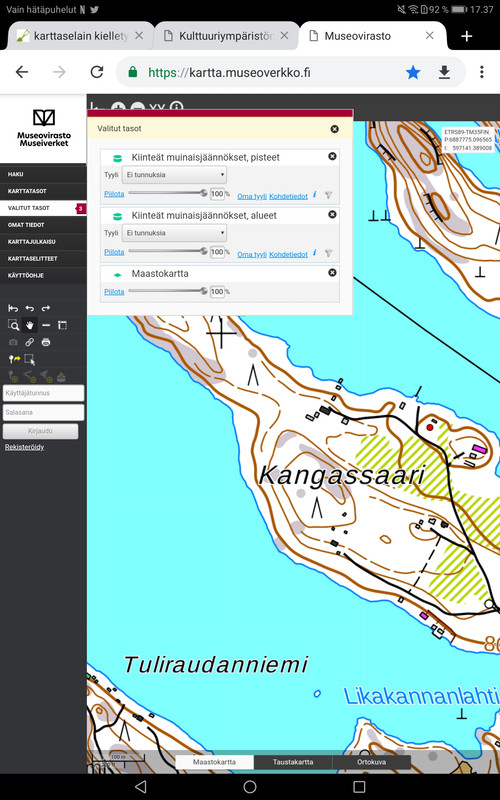Remove the muinaisjäännökset alueet layer
The image size is (500, 800).
click(x=332, y=214)
